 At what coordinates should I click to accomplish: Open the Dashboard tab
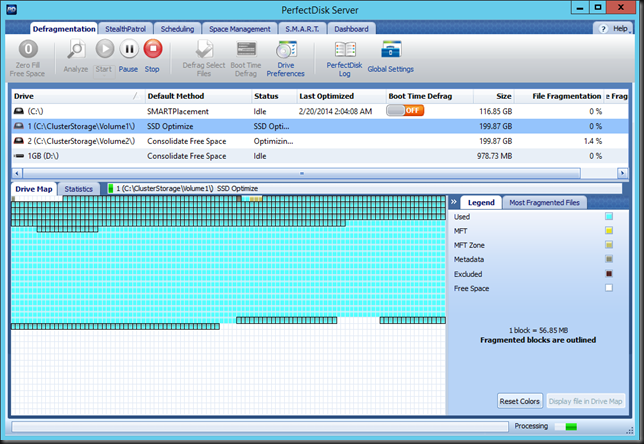(x=351, y=29)
